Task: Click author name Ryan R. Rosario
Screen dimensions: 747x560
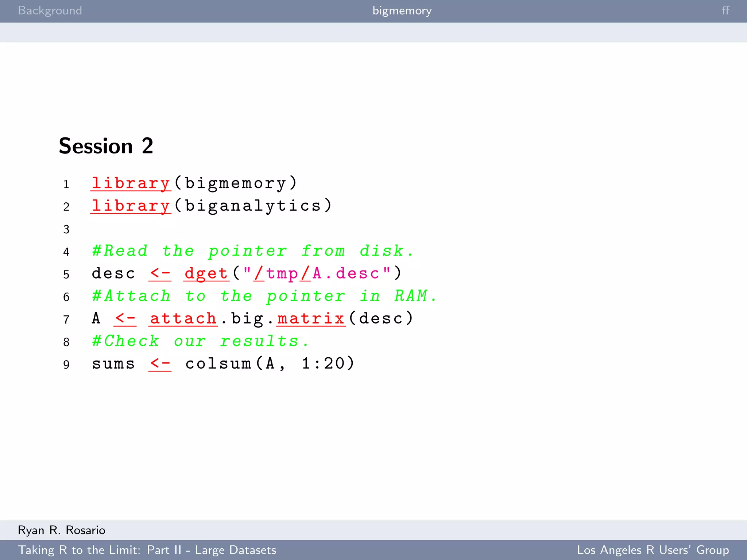Action: coord(62,530)
